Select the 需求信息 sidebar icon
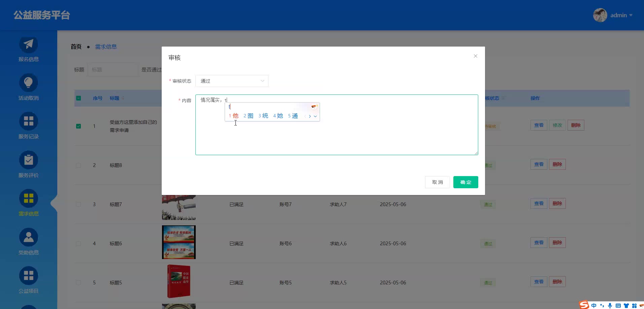The height and width of the screenshot is (309, 644). [28, 198]
